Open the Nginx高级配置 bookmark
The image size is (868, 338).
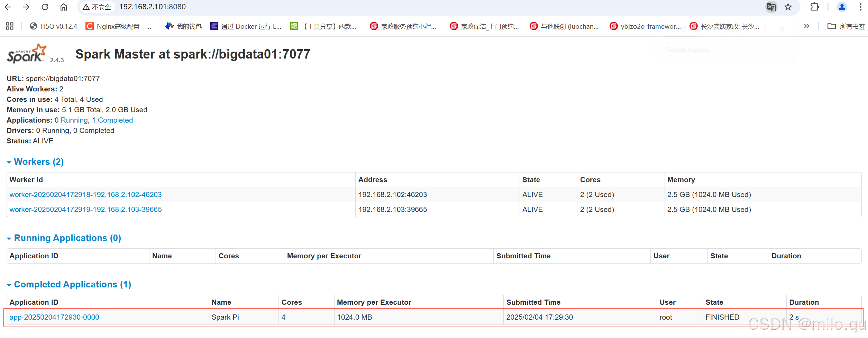click(118, 26)
